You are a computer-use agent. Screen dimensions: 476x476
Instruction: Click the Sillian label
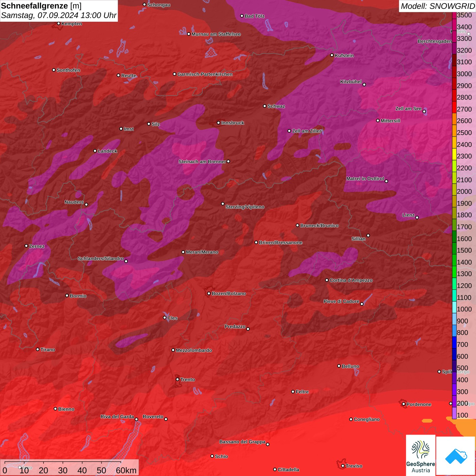point(358,239)
